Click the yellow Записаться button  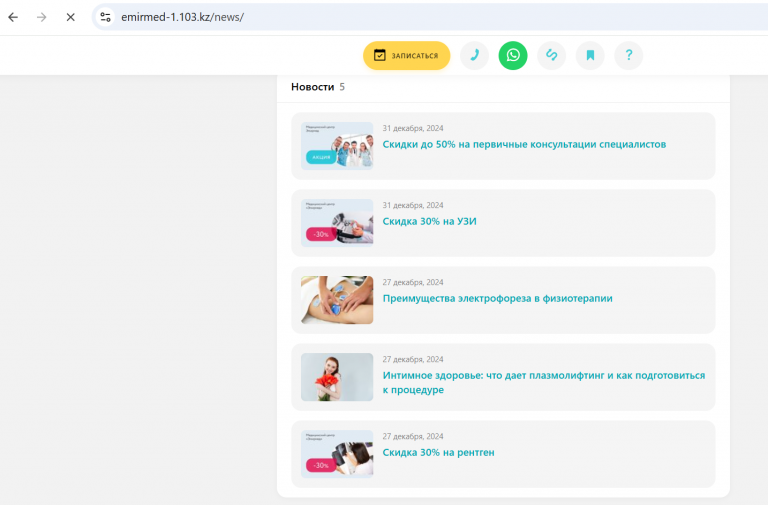pos(407,55)
